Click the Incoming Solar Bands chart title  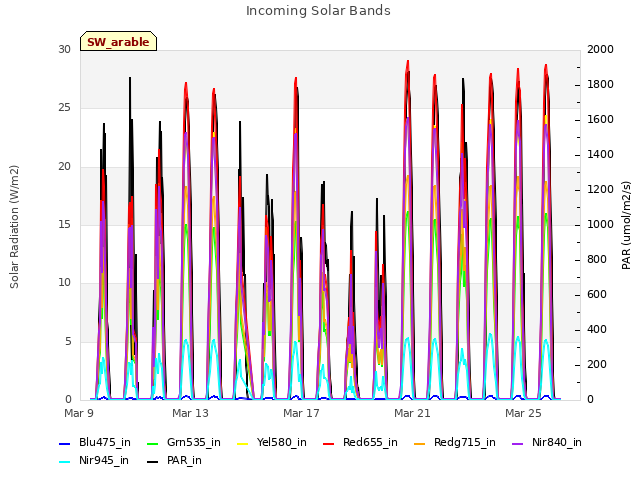point(318,11)
